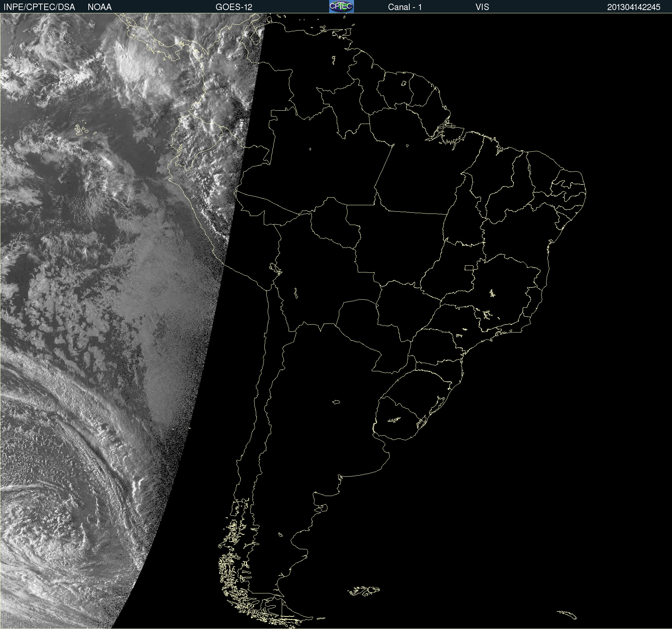Click the GOES-12 satellite label
The height and width of the screenshot is (629, 672).
(234, 7)
